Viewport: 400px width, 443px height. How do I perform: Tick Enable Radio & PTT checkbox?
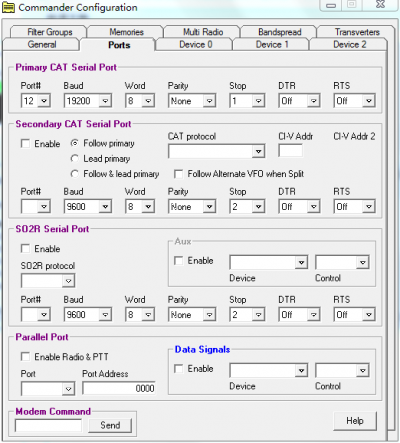pyautogui.click(x=25, y=357)
